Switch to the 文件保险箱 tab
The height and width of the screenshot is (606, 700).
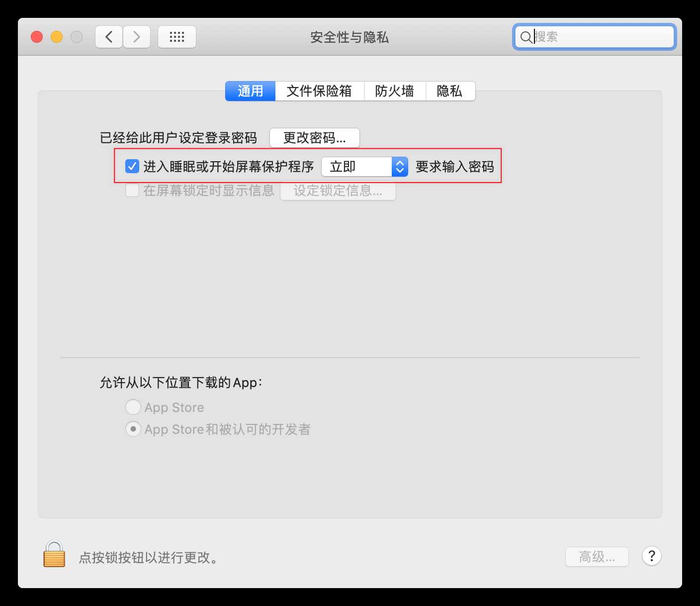pos(319,91)
